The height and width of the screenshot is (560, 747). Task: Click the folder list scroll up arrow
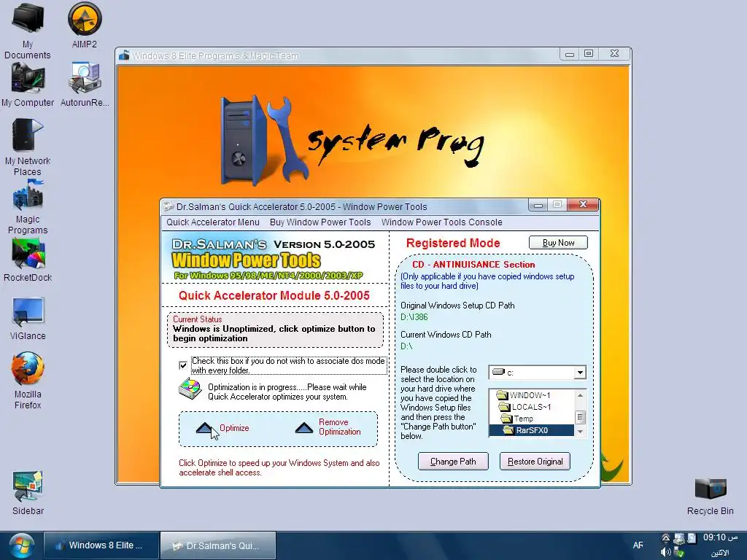[580, 395]
